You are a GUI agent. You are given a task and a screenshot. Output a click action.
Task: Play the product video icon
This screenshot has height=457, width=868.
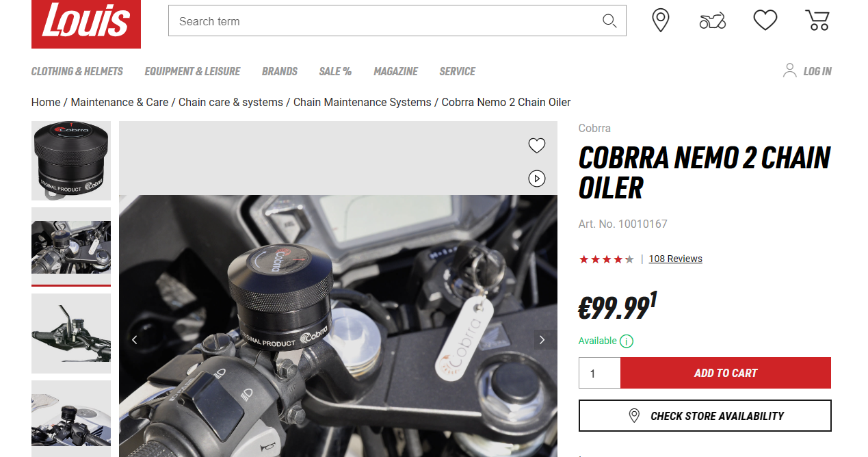[537, 179]
